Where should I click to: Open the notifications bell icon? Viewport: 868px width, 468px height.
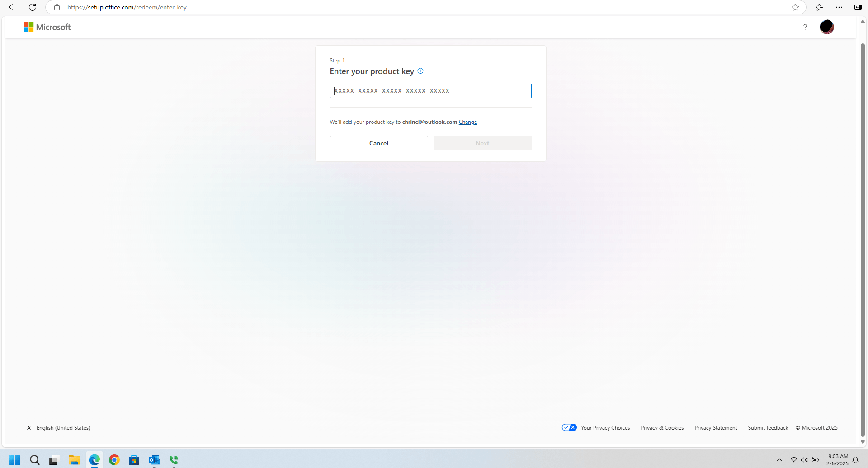pos(855,460)
